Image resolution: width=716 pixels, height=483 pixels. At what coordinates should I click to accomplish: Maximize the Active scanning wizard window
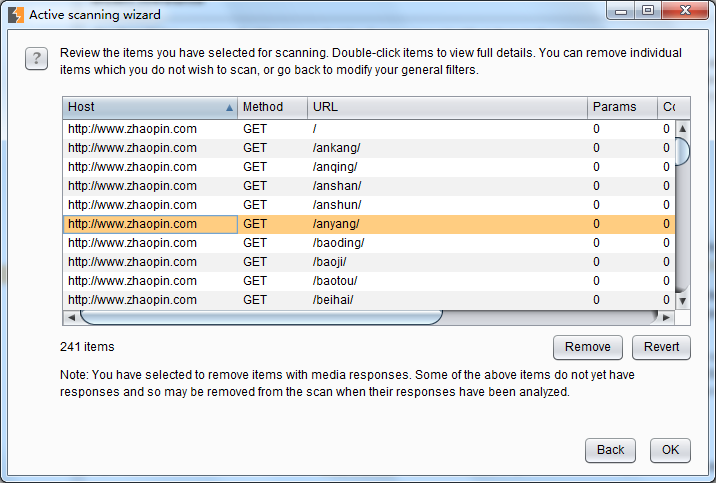pos(648,11)
